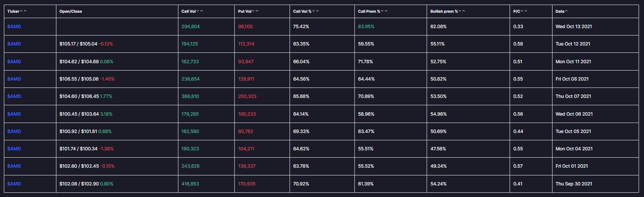Sort P/C column ascending
This screenshot has height=197, width=644.
(x=526, y=11)
